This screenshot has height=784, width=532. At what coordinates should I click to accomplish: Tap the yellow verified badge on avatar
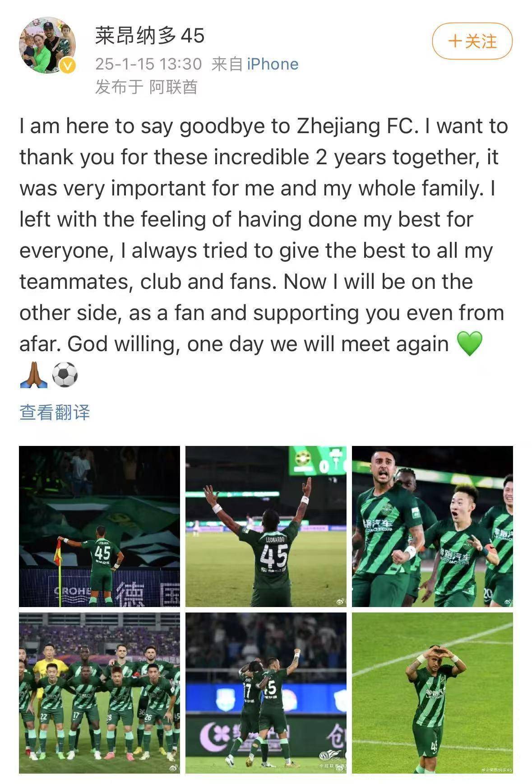67,66
